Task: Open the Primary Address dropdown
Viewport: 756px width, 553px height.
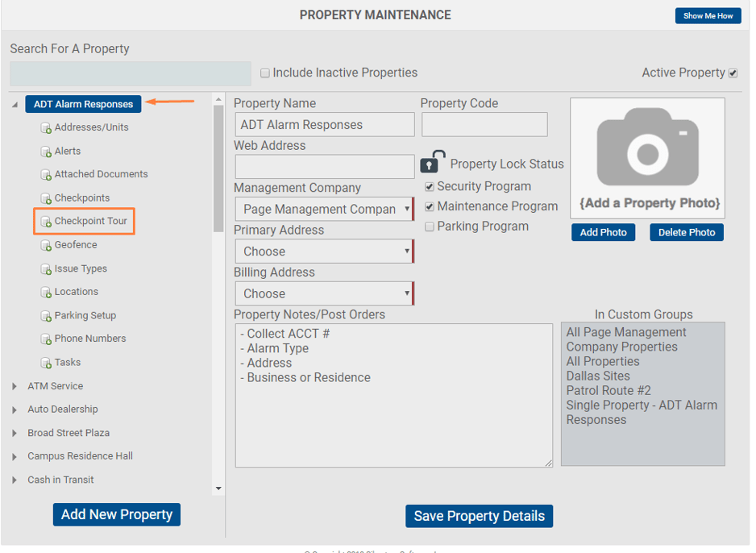Action: [325, 252]
